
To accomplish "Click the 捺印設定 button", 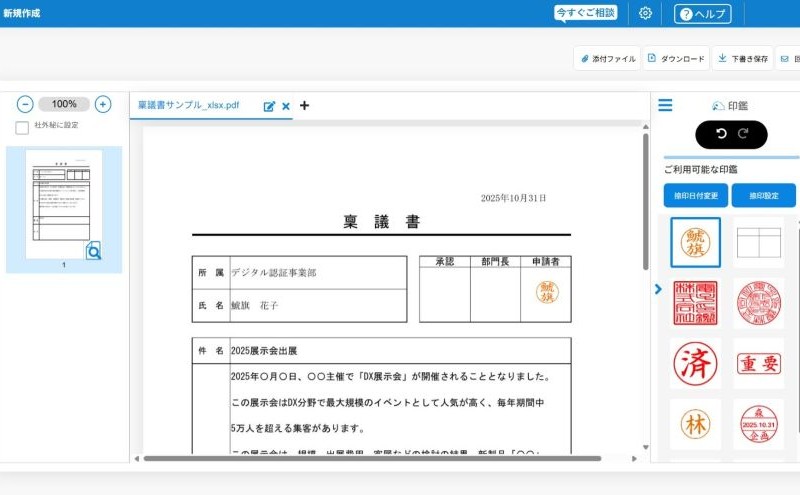I will tap(763, 195).
